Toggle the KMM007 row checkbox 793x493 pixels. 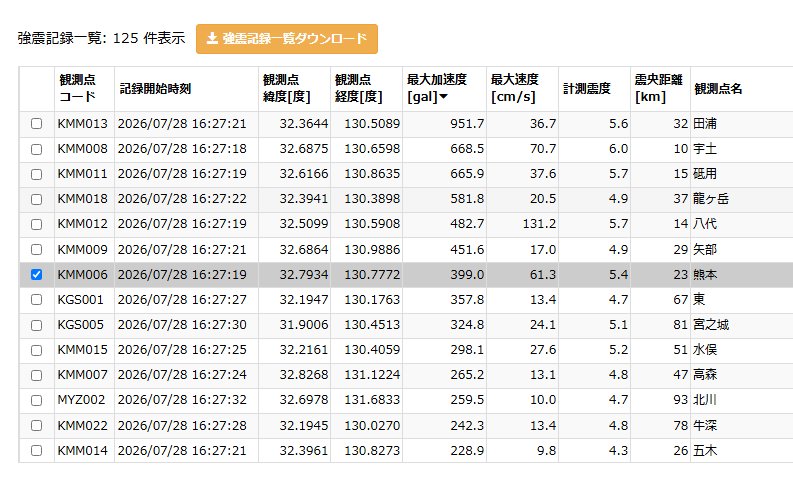[x=36, y=375]
